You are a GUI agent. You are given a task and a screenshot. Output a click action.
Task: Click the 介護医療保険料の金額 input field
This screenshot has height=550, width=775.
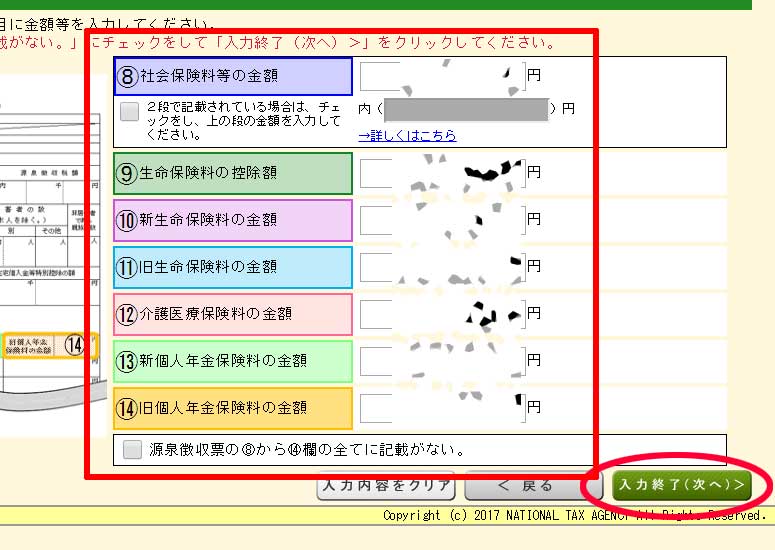[441, 314]
